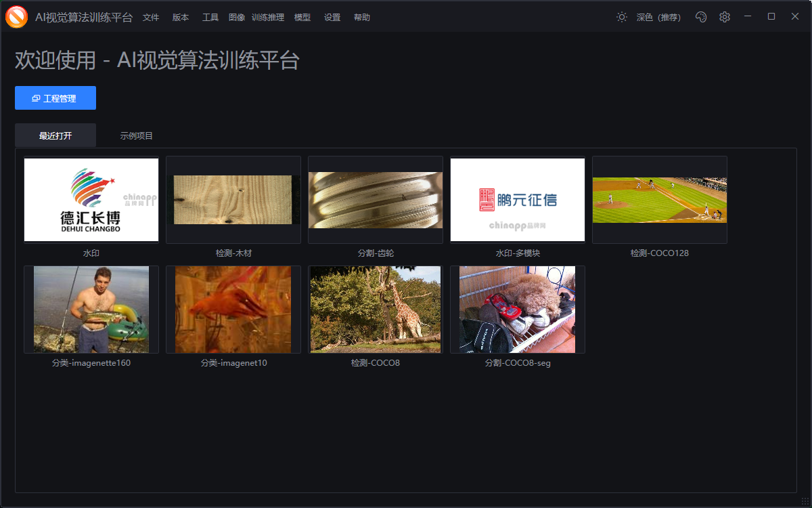Open the goldfish 分类-imagenet10 thumbnail
Image resolution: width=812 pixels, height=508 pixels.
(x=233, y=310)
